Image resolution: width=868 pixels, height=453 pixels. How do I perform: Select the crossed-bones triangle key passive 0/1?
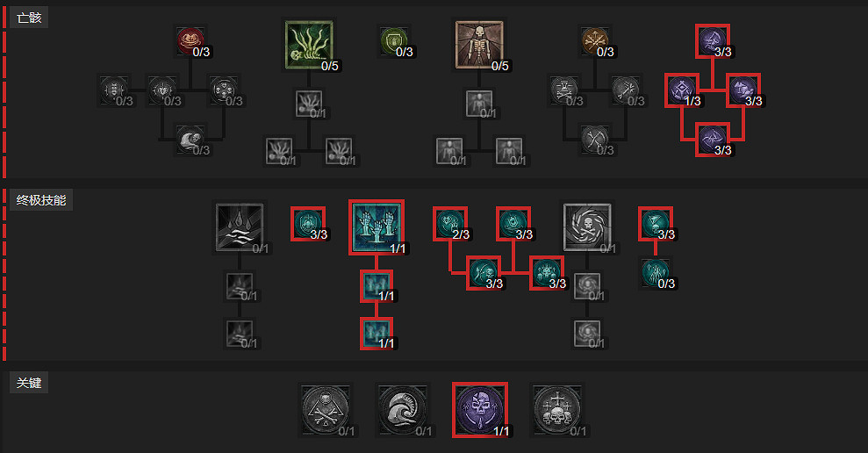pyautogui.click(x=325, y=410)
